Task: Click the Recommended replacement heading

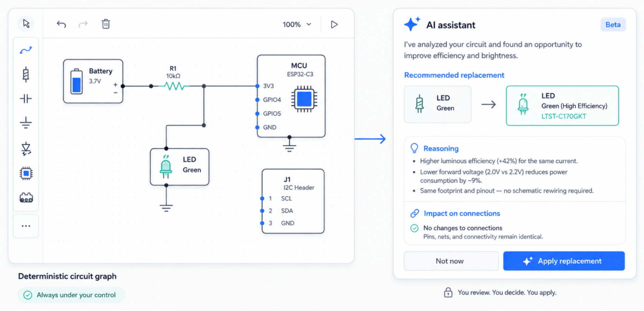Action: pyautogui.click(x=454, y=75)
